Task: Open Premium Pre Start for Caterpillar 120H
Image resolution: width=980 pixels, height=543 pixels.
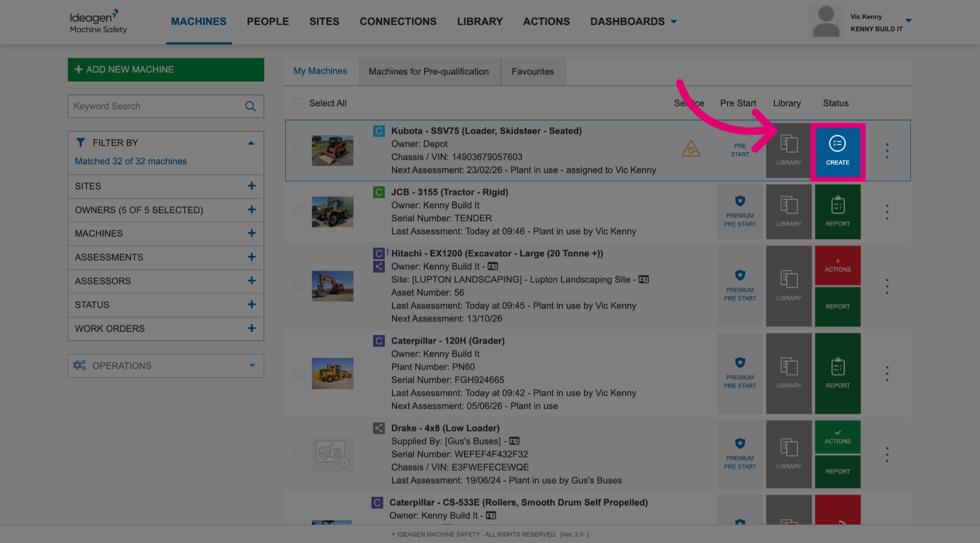Action: click(x=740, y=373)
